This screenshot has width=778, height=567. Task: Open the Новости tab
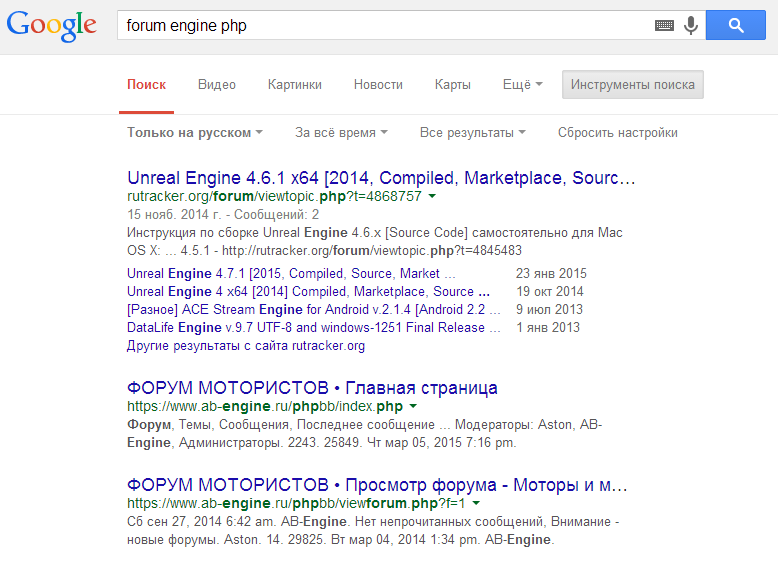point(378,85)
